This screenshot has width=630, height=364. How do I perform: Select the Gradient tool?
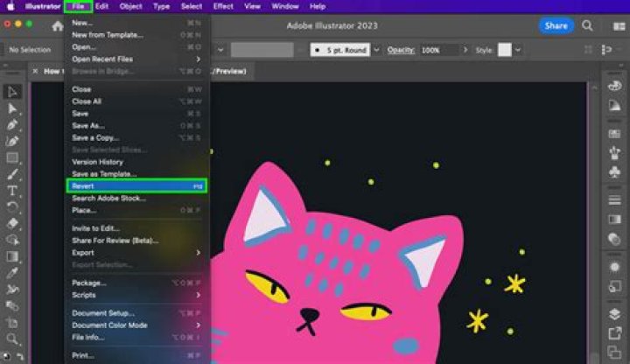click(x=12, y=256)
